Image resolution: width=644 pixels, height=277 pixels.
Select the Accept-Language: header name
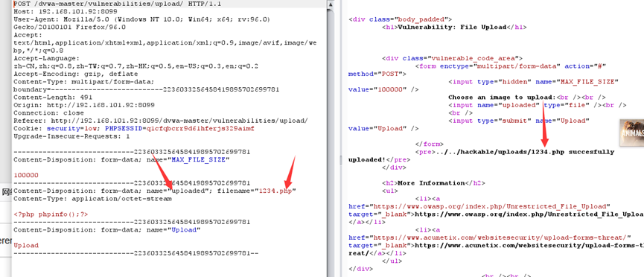[x=47, y=58]
